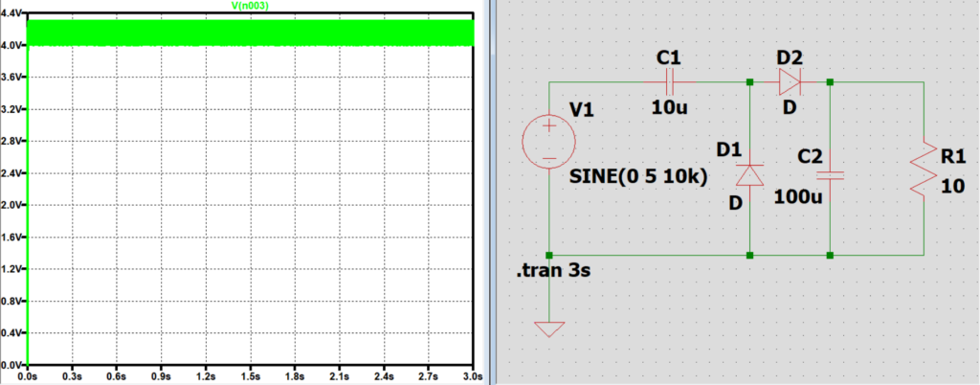Click the 0.0V vertical axis label

pyautogui.click(x=11, y=365)
